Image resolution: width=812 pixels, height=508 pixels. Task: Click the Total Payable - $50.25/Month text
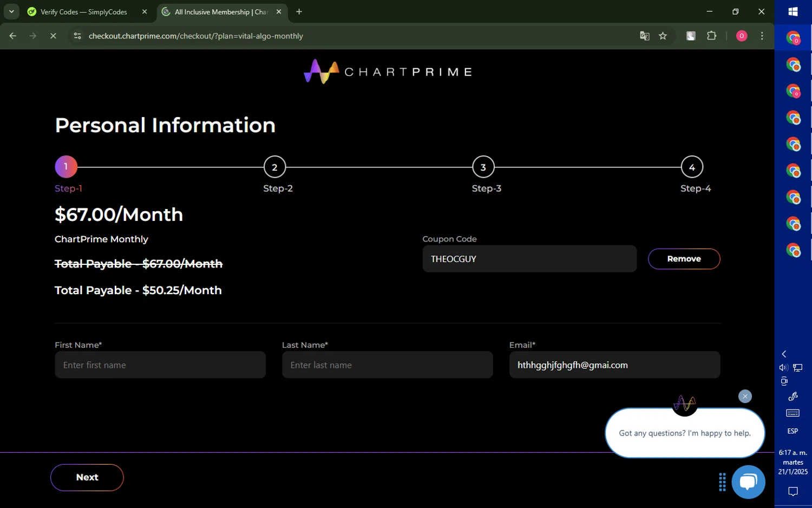[138, 290]
